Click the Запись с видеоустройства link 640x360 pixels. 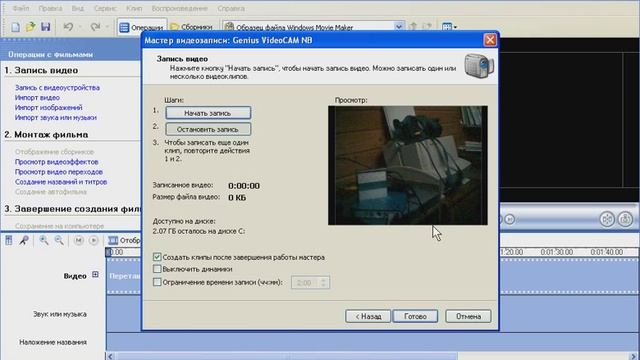[57, 87]
